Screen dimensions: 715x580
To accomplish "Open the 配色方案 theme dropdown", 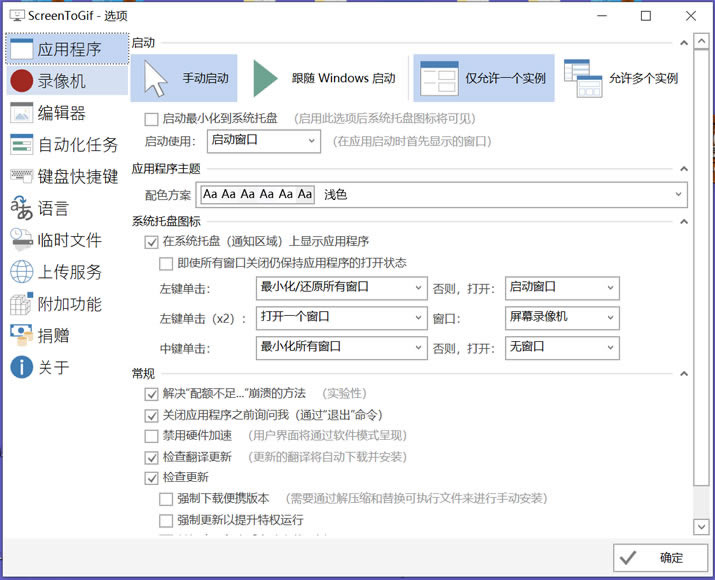I will point(441,195).
